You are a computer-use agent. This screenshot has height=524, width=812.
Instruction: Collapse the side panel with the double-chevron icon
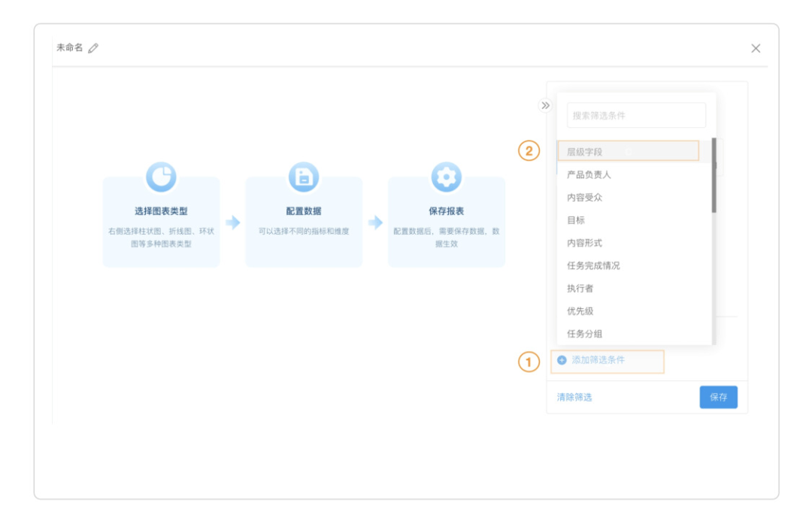pyautogui.click(x=546, y=105)
